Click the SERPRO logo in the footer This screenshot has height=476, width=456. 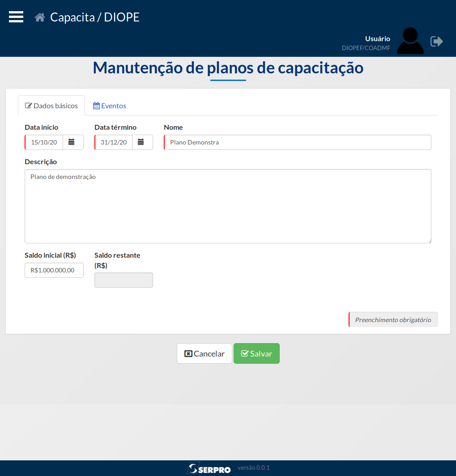point(209,468)
